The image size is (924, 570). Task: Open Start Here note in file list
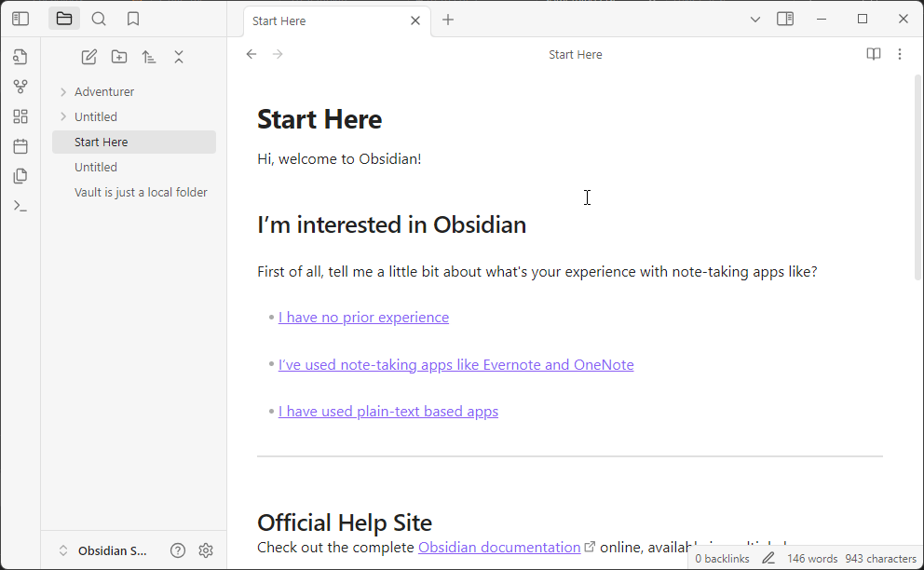(134, 142)
